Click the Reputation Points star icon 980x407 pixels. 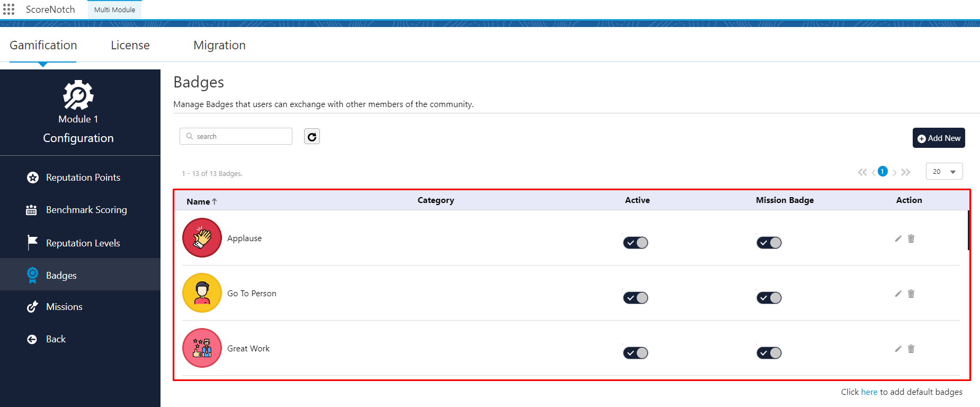[x=33, y=178]
